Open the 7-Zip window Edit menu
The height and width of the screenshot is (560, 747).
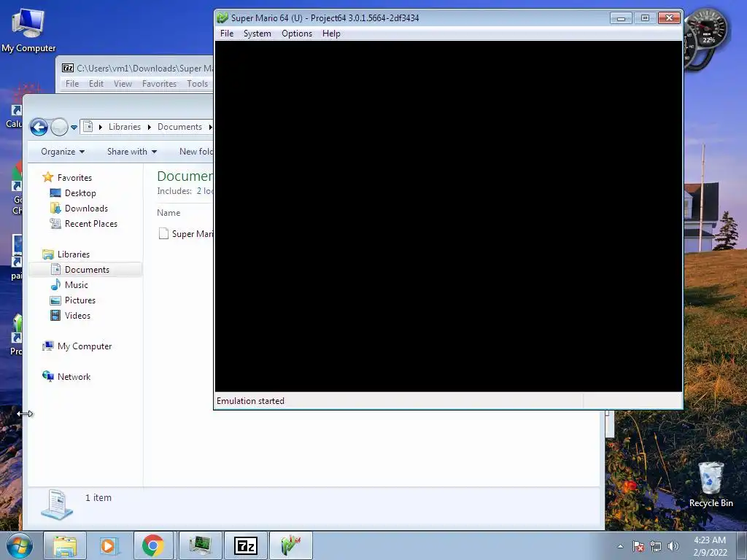point(96,84)
